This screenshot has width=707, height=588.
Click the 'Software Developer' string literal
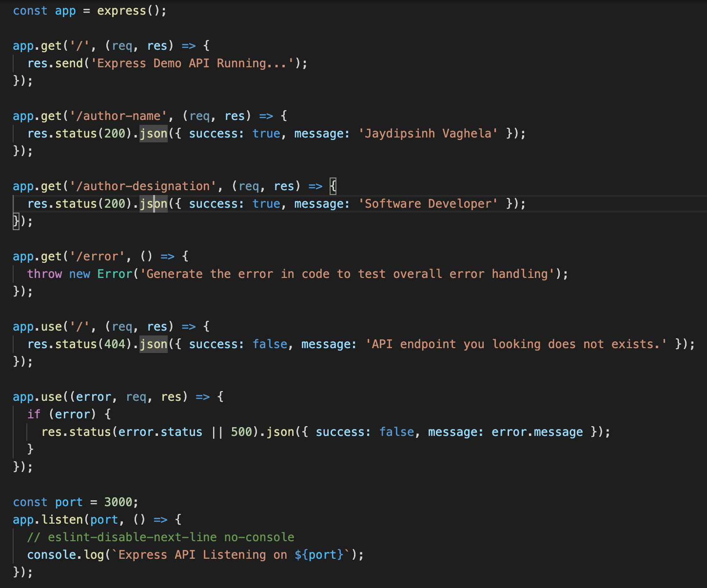point(428,203)
